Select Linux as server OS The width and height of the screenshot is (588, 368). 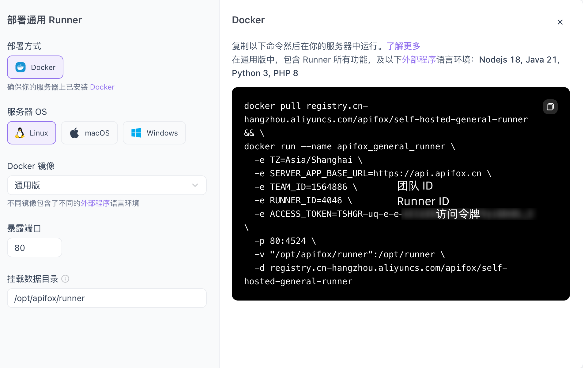(32, 133)
